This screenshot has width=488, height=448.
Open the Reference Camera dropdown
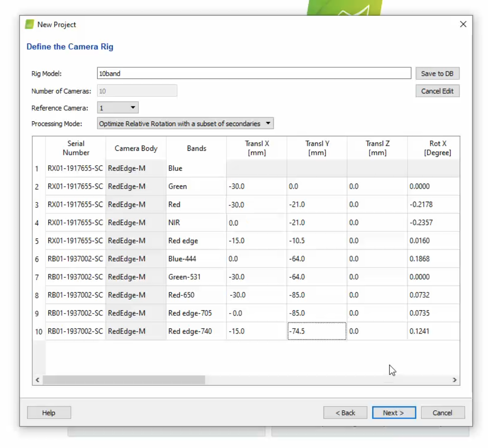118,108
